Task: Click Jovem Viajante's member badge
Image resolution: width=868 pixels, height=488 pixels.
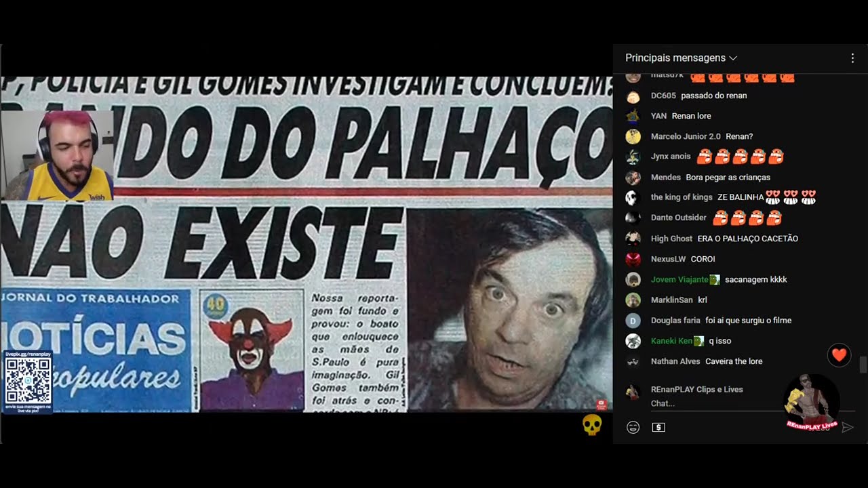Action: pyautogui.click(x=715, y=279)
